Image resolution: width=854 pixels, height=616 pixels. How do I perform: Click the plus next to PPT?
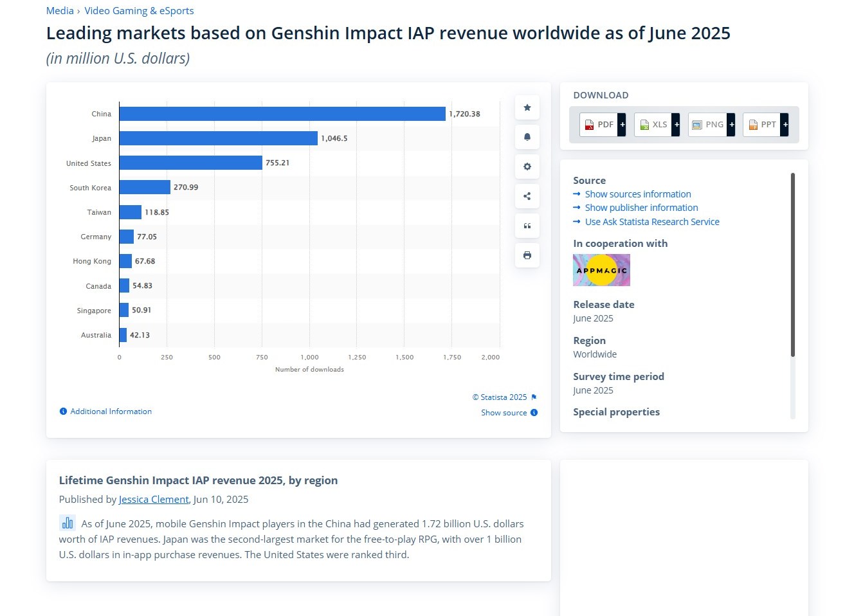(785, 125)
